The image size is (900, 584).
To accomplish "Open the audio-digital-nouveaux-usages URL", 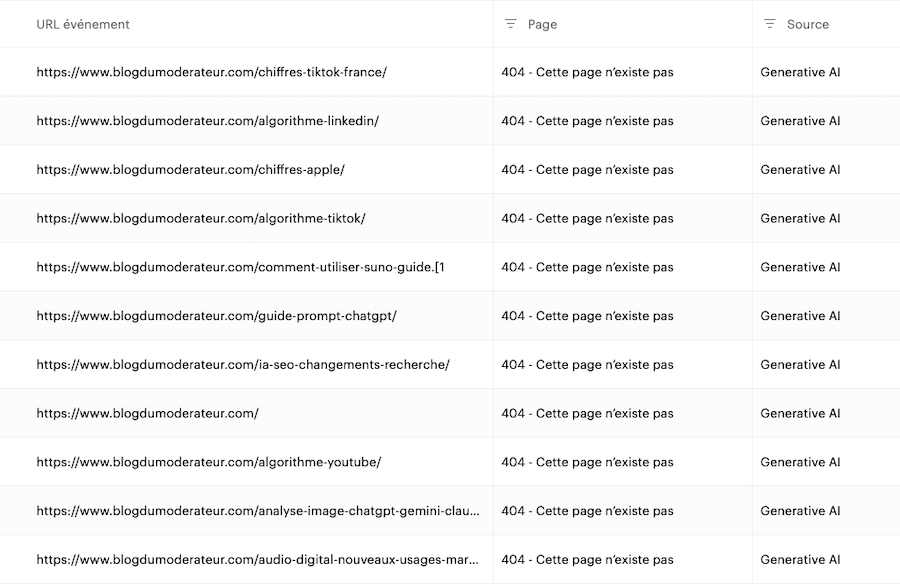I will coord(258,560).
